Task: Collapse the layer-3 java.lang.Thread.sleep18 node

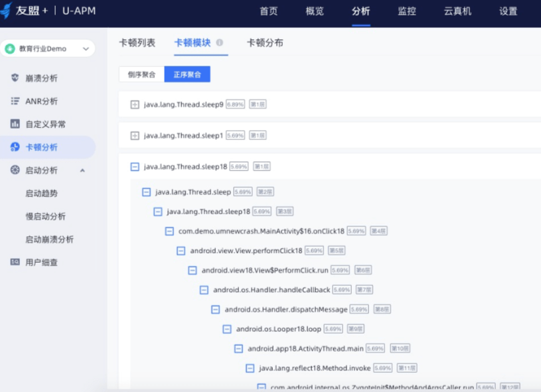Action: [158, 212]
